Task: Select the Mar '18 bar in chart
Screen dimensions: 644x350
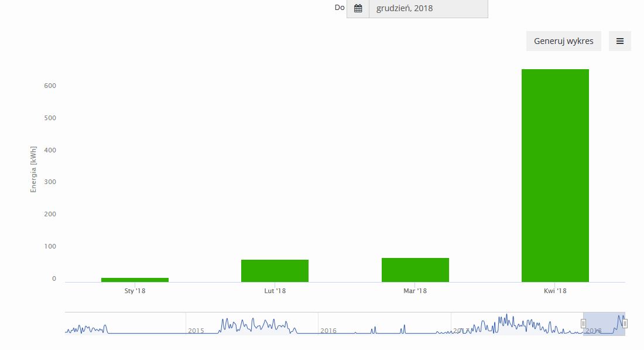Action: pos(415,270)
